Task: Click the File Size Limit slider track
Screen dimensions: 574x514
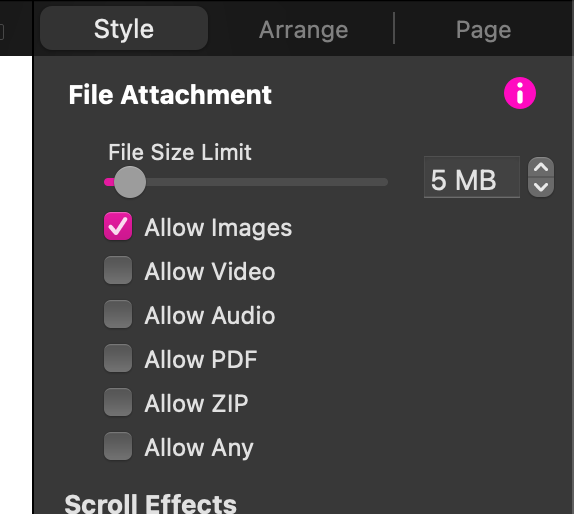Action: [x=246, y=182]
